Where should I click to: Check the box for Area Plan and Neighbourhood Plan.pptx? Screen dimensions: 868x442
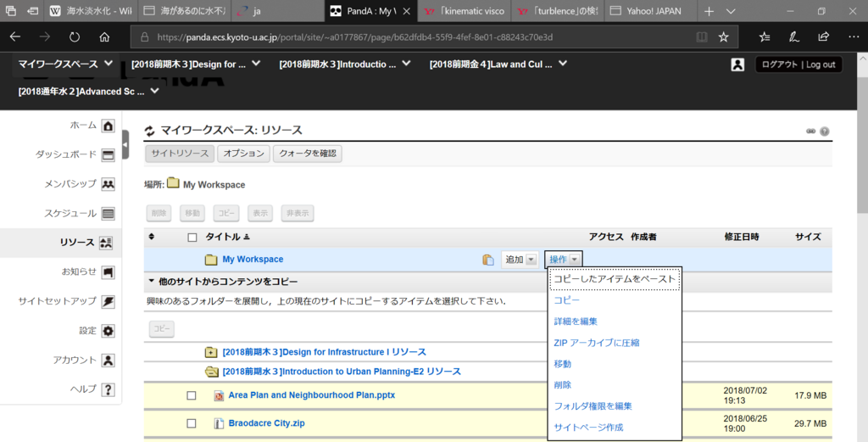point(191,395)
